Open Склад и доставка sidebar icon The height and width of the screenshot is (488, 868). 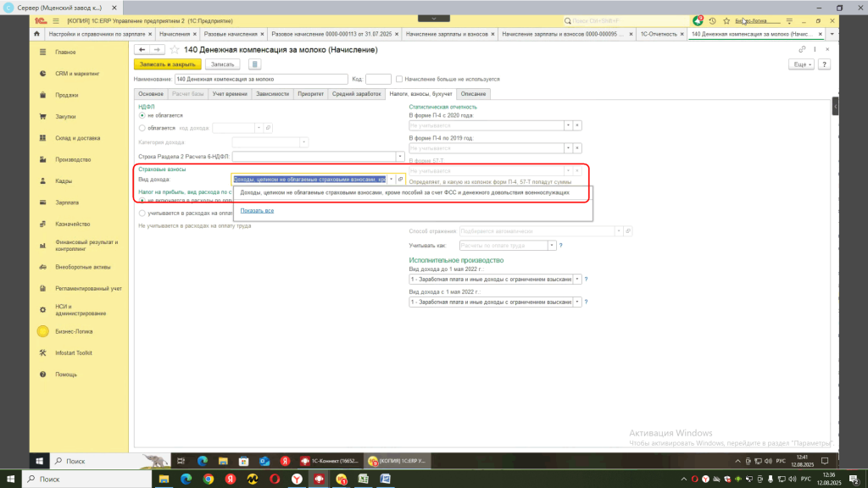pos(42,138)
